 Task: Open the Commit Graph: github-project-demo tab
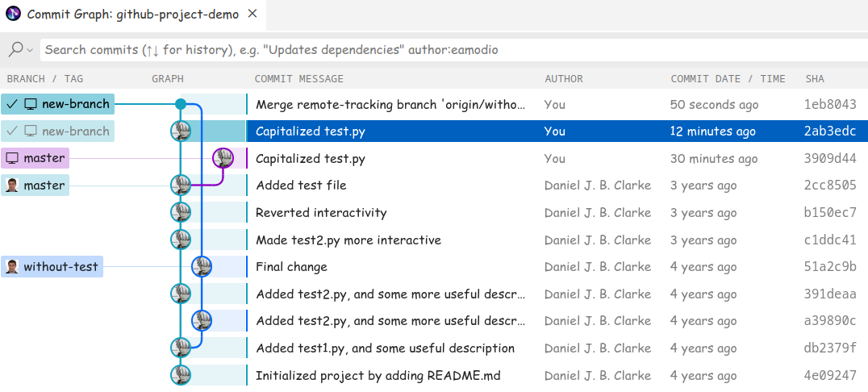pos(132,15)
